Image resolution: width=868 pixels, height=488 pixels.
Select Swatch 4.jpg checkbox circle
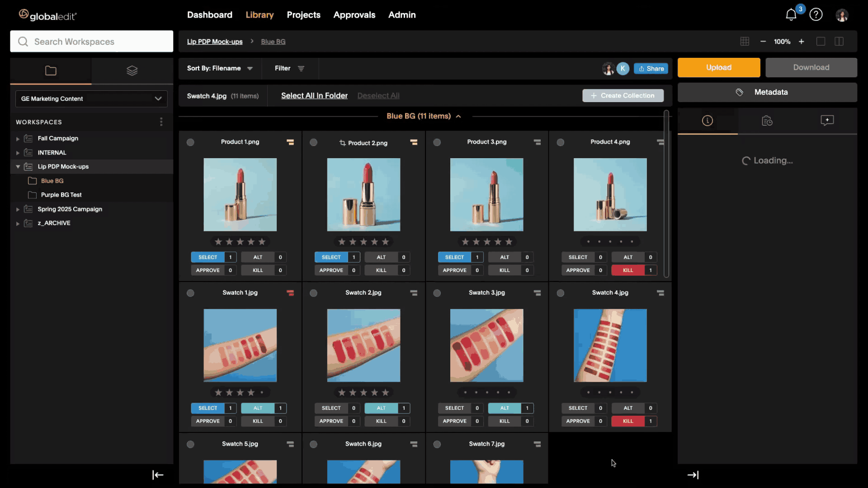pyautogui.click(x=560, y=293)
